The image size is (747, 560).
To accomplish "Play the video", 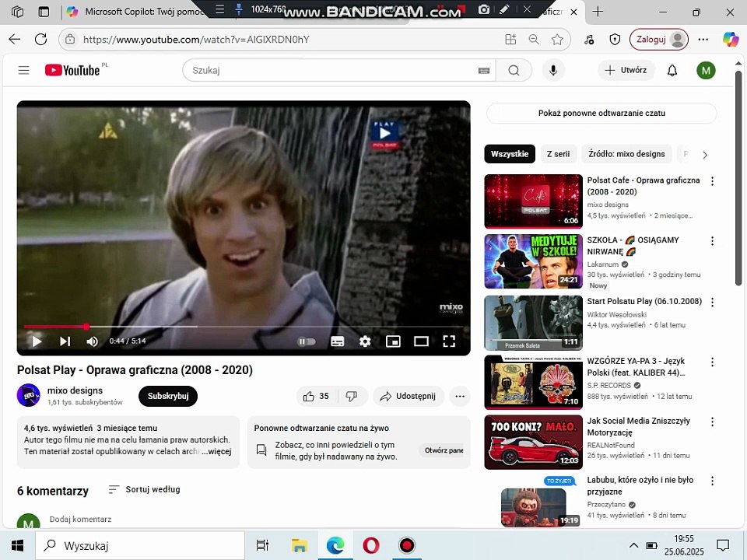I will 37,341.
